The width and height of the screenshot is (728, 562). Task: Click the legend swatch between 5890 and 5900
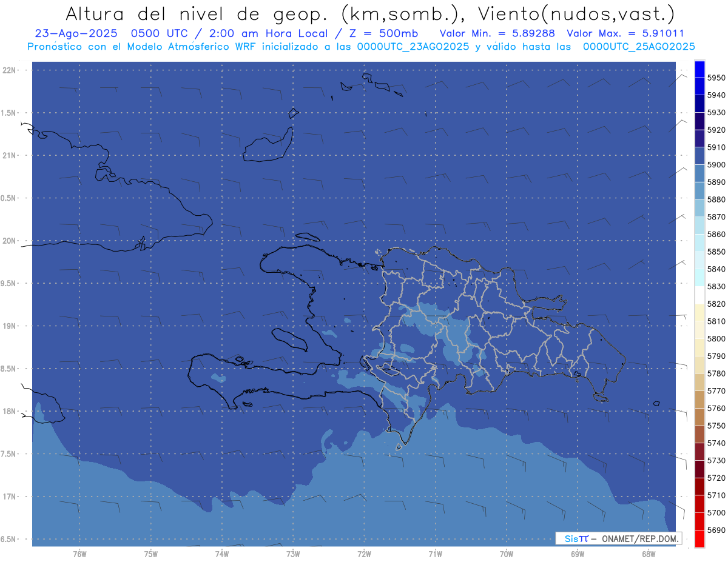[x=699, y=173]
